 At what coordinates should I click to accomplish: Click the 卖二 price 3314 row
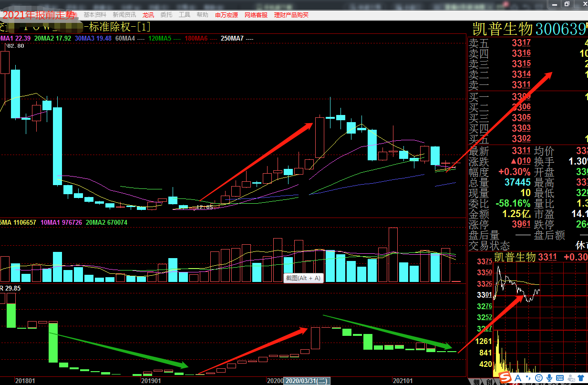pyautogui.click(x=527, y=74)
